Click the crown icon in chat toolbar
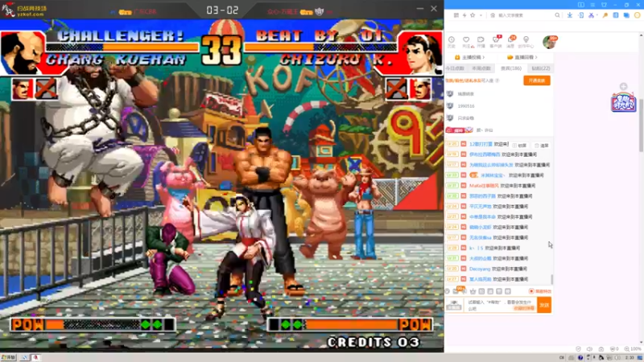This screenshot has height=362, width=644. 473,291
